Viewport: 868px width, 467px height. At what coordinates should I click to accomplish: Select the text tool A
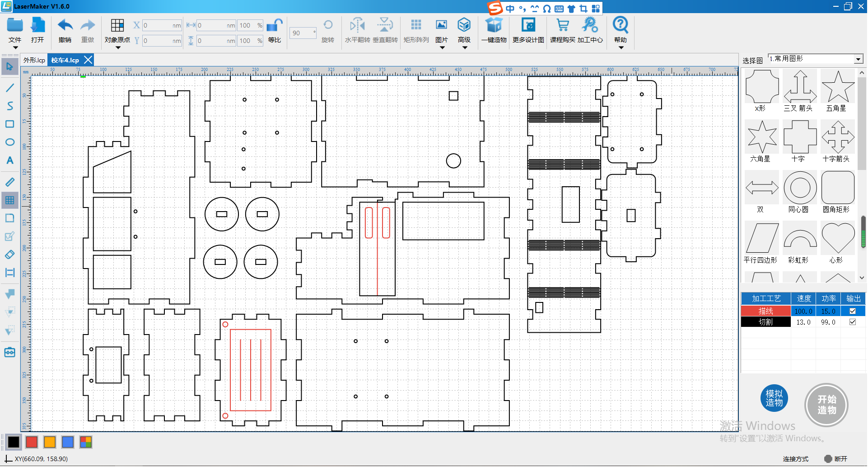tap(9, 160)
